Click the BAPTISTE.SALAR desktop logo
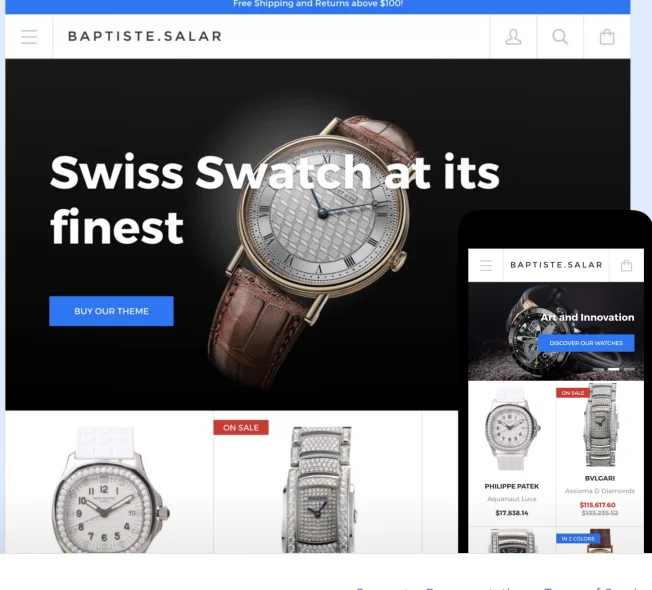This screenshot has width=652, height=590. (145, 36)
